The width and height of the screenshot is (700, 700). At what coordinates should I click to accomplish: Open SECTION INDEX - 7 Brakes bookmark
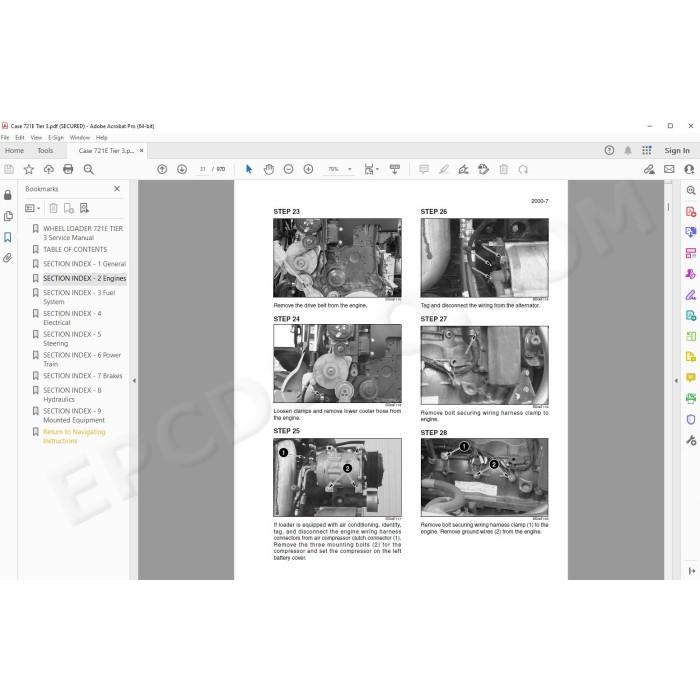pyautogui.click(x=83, y=375)
